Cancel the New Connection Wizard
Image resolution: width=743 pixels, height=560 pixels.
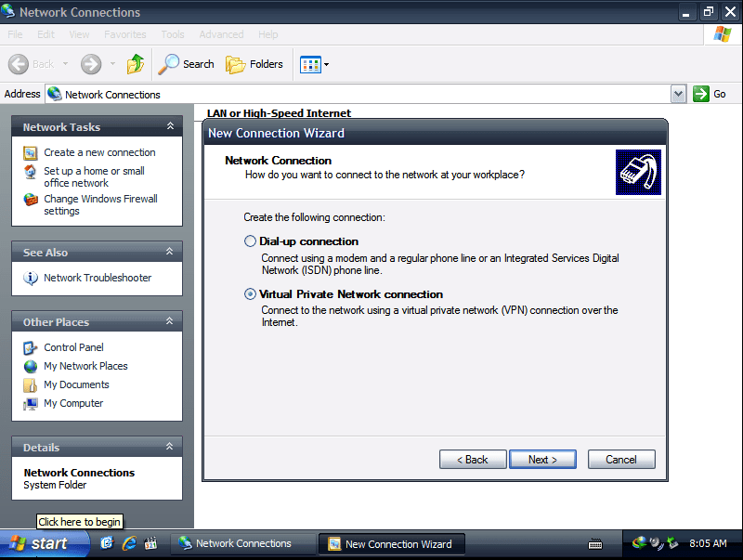[x=621, y=459]
